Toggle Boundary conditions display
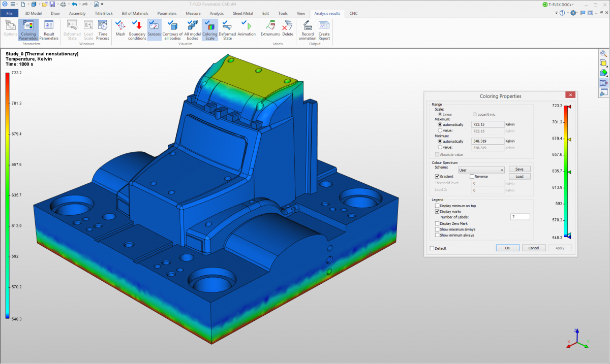This screenshot has height=364, width=610. tap(137, 30)
